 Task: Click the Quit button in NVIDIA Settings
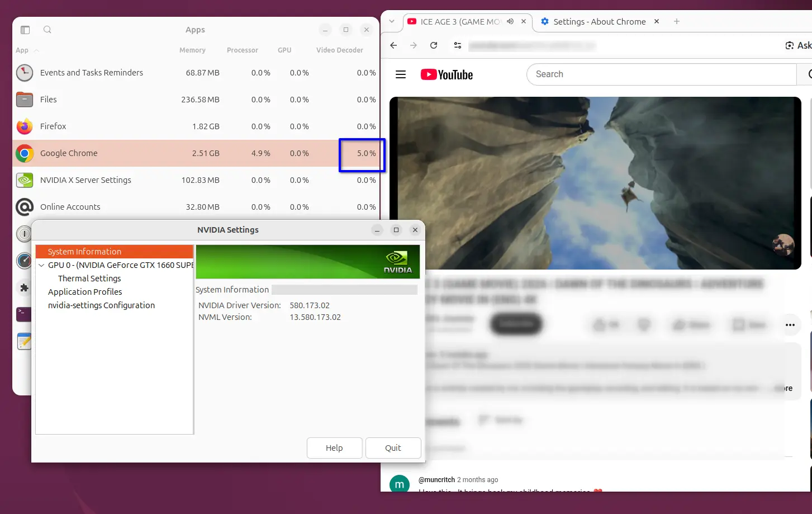click(393, 448)
